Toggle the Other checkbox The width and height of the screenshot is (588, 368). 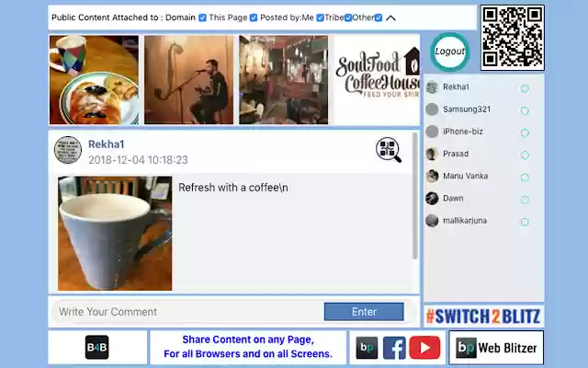coord(379,17)
